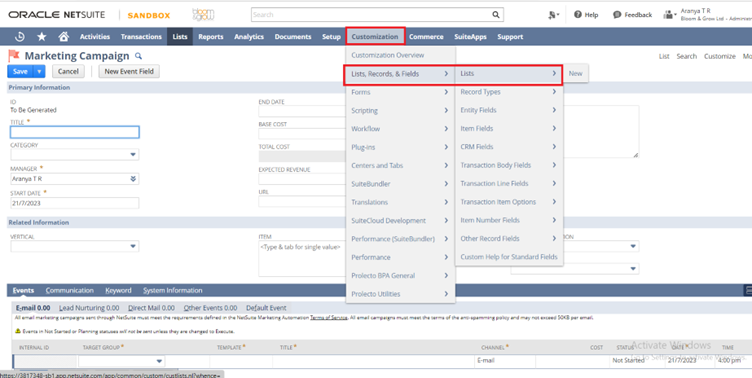
Task: Select the Default Event subtab
Action: [266, 308]
